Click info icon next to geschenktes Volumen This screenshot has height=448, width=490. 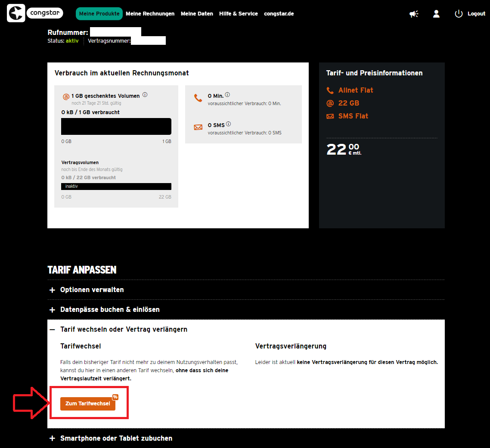click(x=145, y=95)
